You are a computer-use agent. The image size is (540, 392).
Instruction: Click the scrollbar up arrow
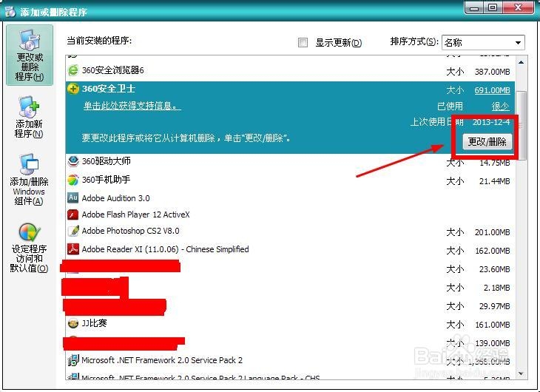point(521,62)
